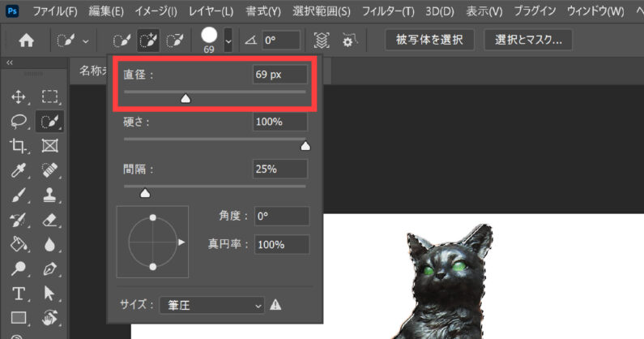Select the Spot Healing Brush tool

(x=49, y=170)
